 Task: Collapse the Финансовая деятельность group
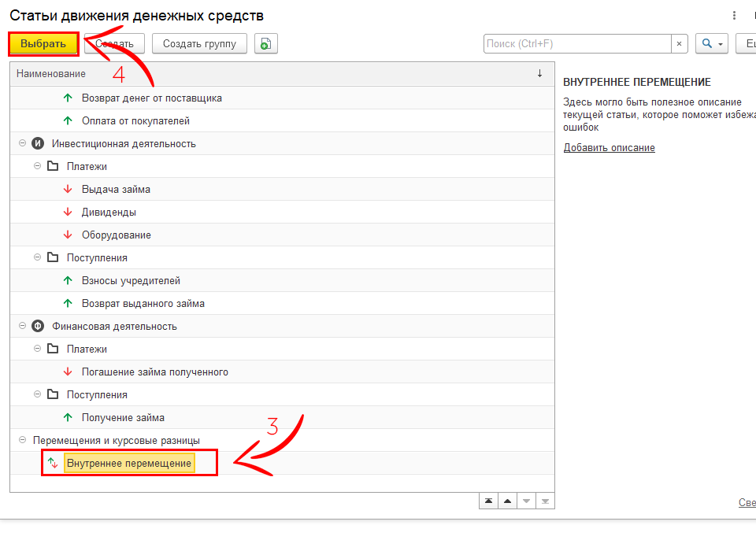[22, 327]
